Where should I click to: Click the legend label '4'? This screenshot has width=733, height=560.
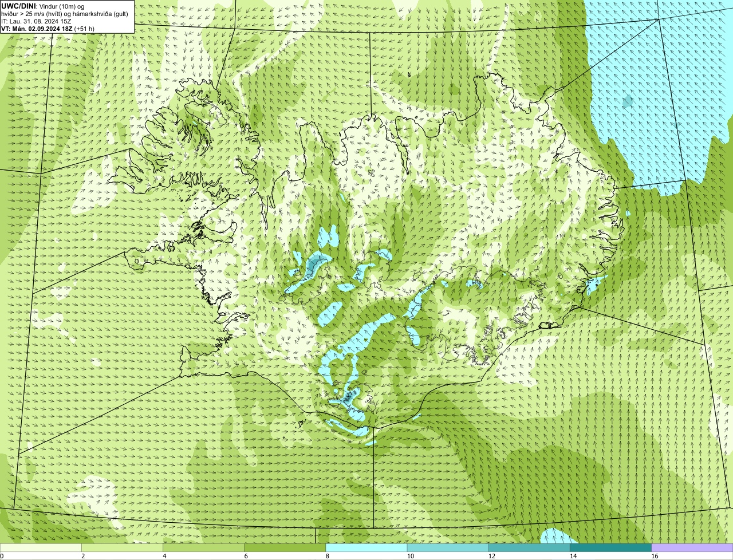(164, 556)
